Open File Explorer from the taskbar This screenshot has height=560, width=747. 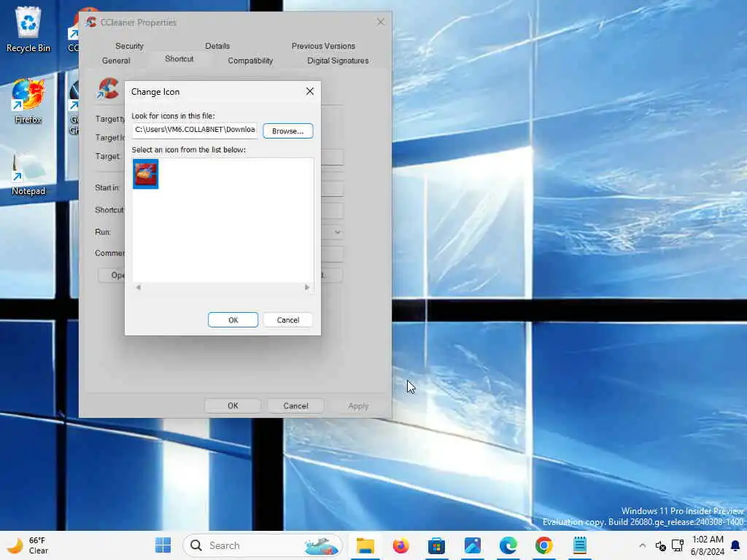[365, 545]
